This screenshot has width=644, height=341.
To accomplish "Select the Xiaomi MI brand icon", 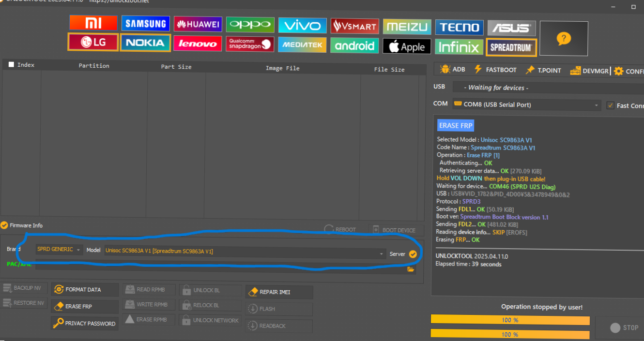I will [93, 23].
